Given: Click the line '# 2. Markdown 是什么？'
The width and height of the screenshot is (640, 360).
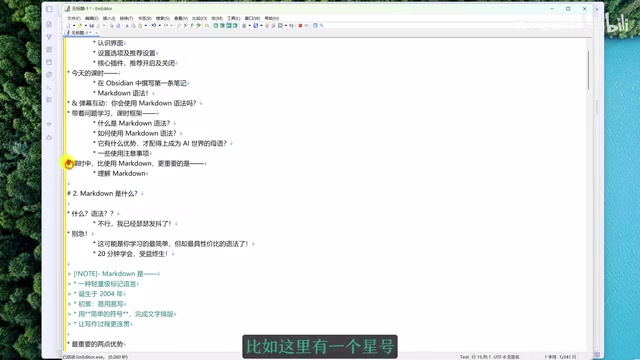Looking at the screenshot, I should pos(102,193).
